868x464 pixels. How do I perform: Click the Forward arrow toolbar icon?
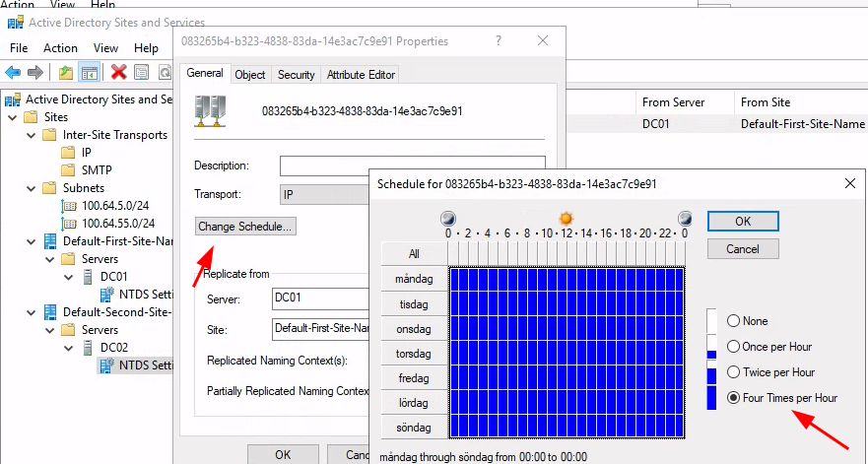click(35, 72)
